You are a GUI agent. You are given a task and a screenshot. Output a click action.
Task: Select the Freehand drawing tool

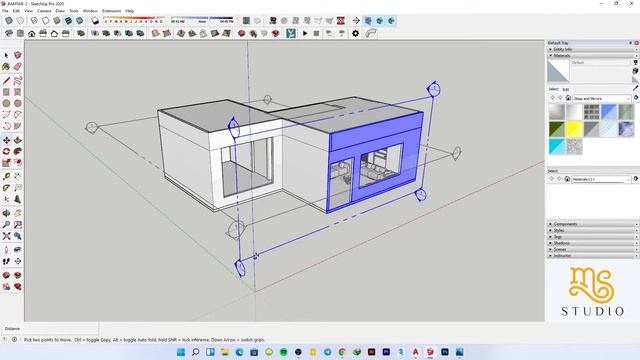18,80
